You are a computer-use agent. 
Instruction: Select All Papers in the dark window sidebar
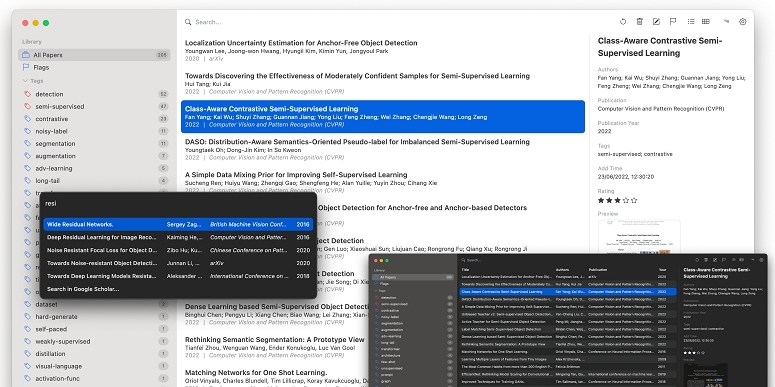pos(413,278)
